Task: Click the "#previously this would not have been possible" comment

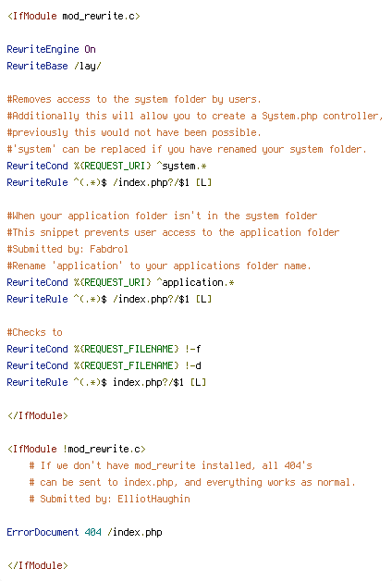Action: coord(134,132)
